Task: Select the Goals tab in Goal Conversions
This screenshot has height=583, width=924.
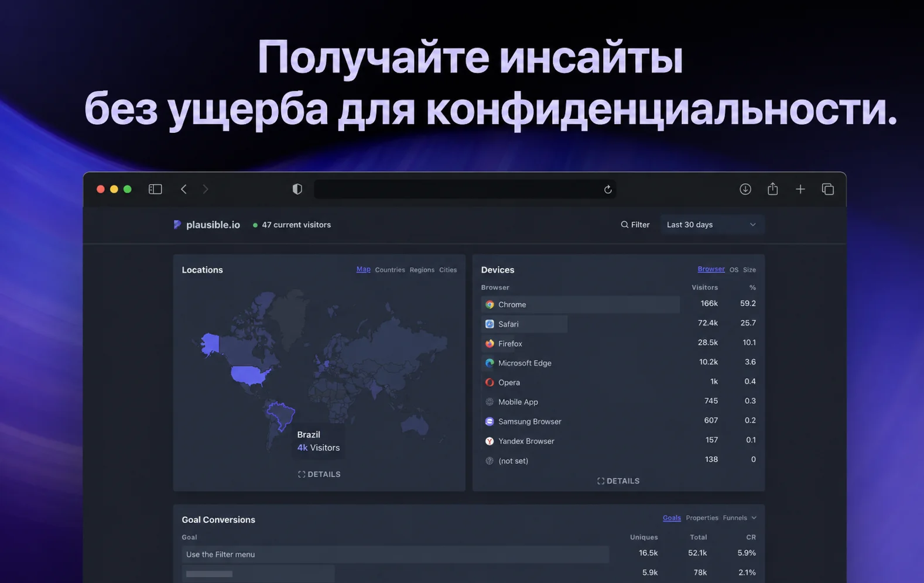Action: [x=672, y=517]
